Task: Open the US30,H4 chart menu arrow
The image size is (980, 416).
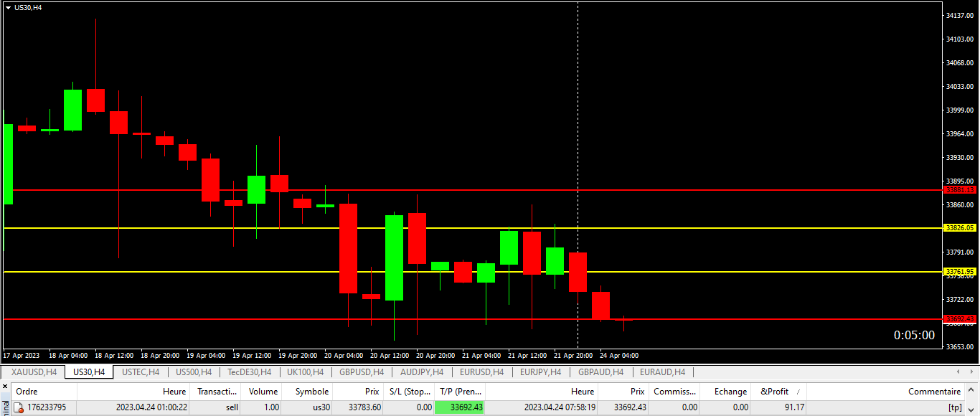Action: pyautogui.click(x=8, y=7)
